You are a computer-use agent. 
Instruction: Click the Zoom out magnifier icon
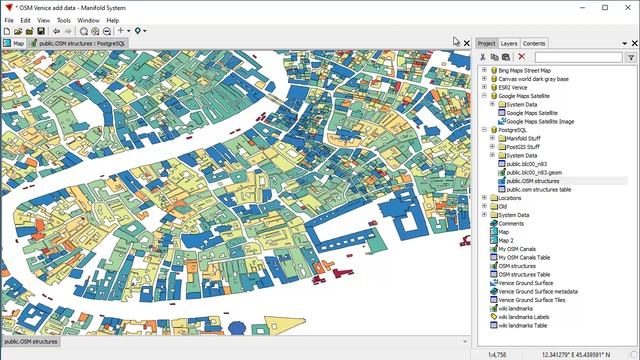click(107, 31)
